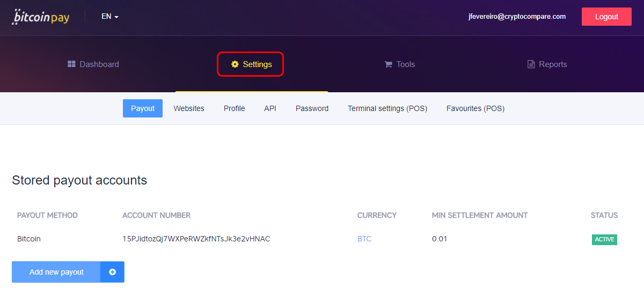The height and width of the screenshot is (302, 644).
Task: Switch to the API tab
Action: click(270, 108)
